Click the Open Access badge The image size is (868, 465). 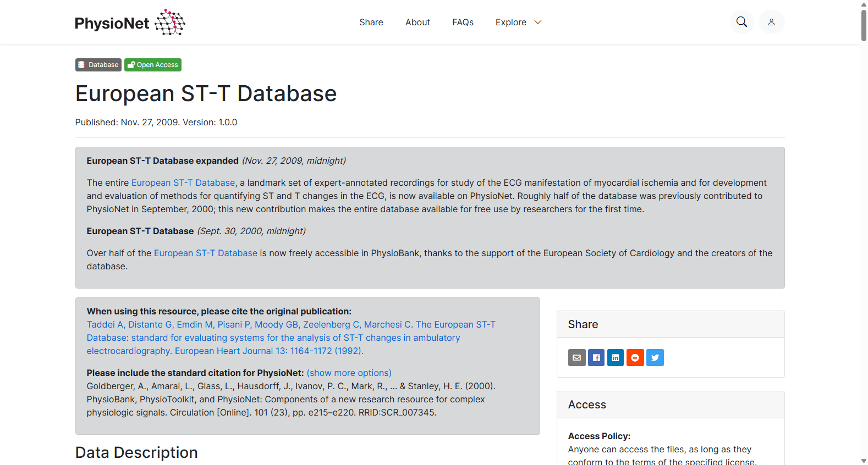point(153,65)
